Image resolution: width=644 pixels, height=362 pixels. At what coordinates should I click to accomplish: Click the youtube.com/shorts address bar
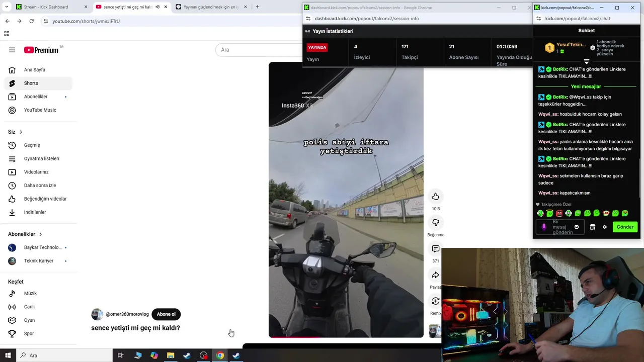(x=171, y=21)
